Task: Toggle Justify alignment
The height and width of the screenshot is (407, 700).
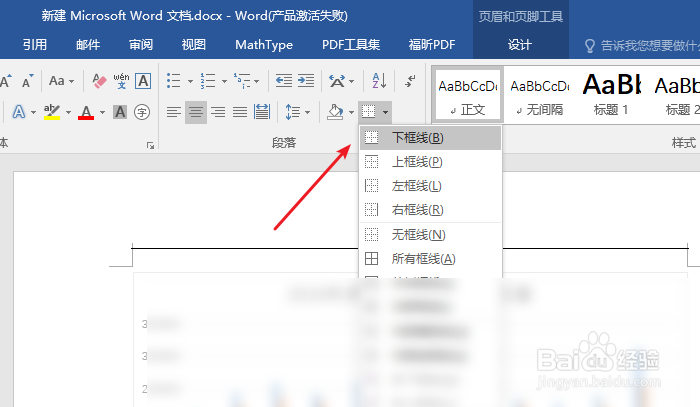Action: coord(240,112)
